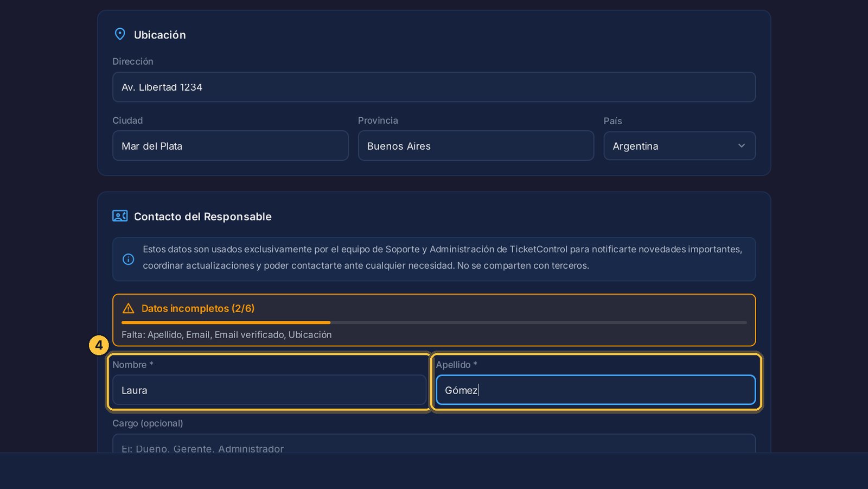Click the Provincia label
This screenshot has width=868, height=489.
378,120
